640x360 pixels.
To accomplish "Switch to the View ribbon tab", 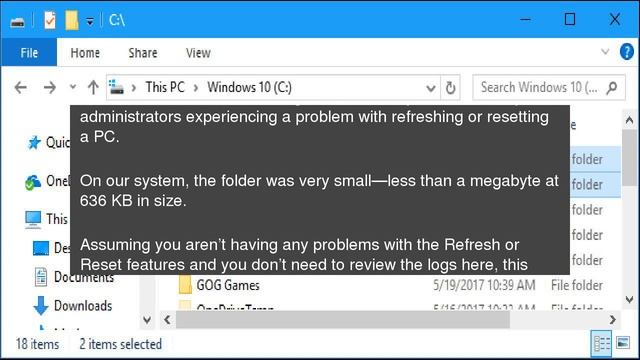I will pyautogui.click(x=198, y=53).
